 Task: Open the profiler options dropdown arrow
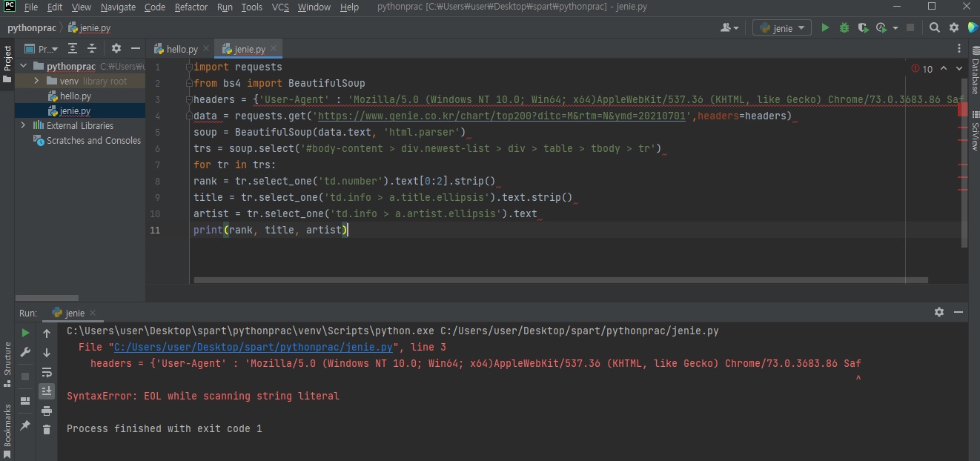click(x=895, y=27)
